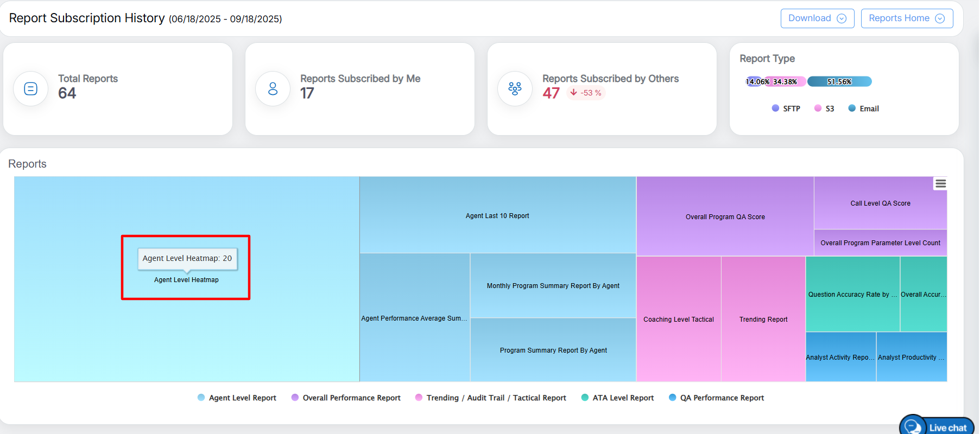Open the treemap chart hamburger menu
Image resolution: width=980 pixels, height=434 pixels.
940,184
